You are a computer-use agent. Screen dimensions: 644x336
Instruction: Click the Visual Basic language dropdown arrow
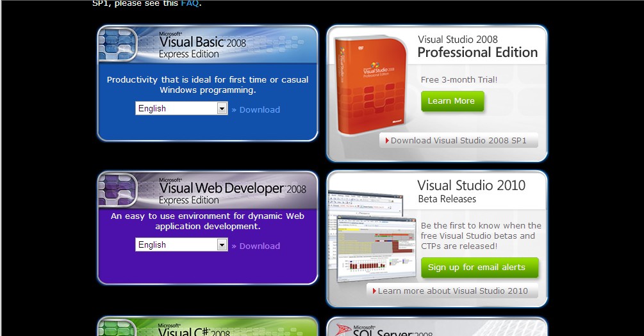[x=222, y=108]
